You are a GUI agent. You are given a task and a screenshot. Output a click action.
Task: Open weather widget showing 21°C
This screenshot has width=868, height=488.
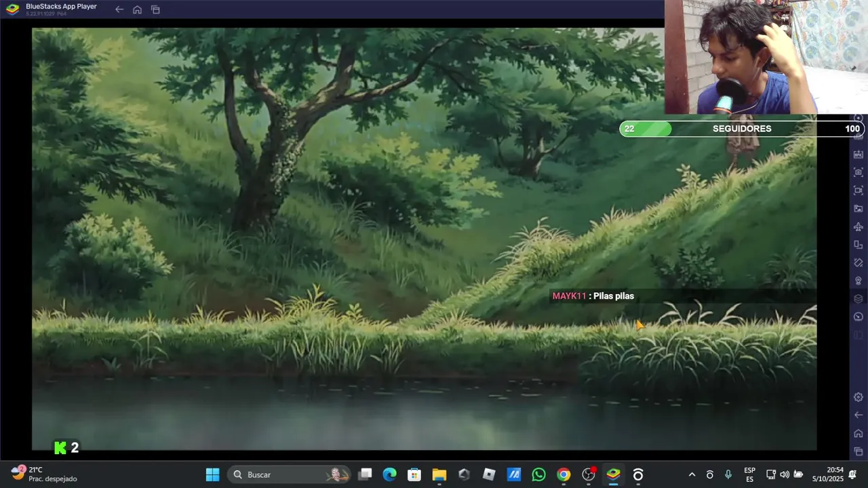tap(44, 474)
